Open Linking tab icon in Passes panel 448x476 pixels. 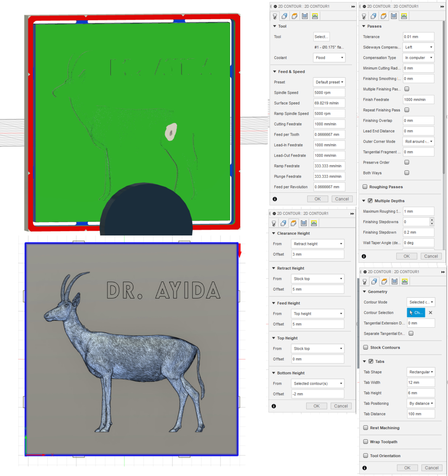[x=404, y=16]
